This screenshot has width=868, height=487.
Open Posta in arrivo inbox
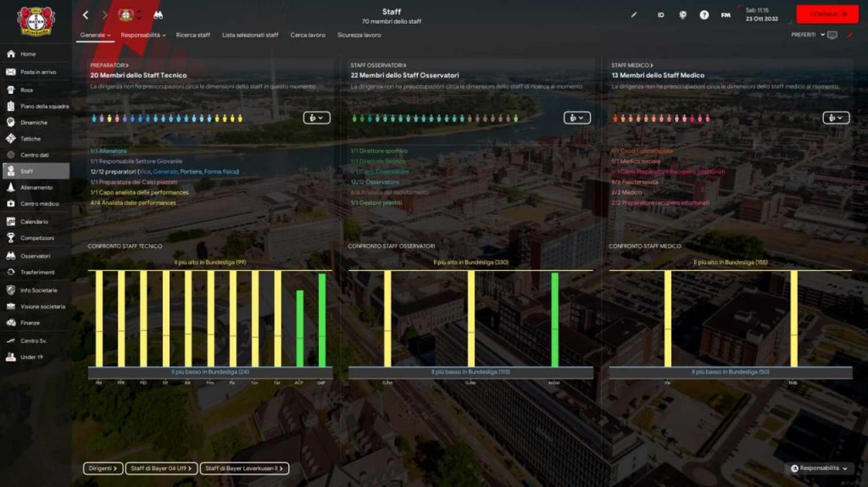click(38, 72)
